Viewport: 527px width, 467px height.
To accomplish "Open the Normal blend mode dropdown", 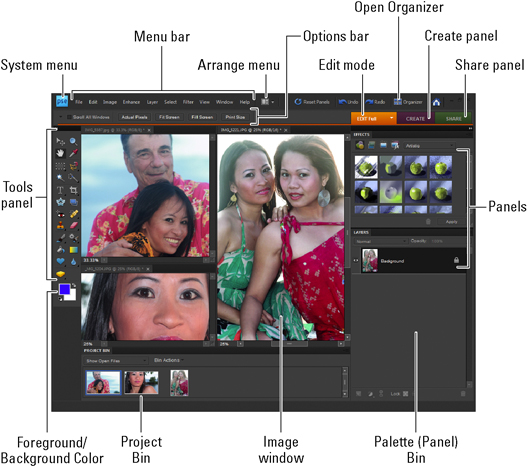I will tap(380, 241).
